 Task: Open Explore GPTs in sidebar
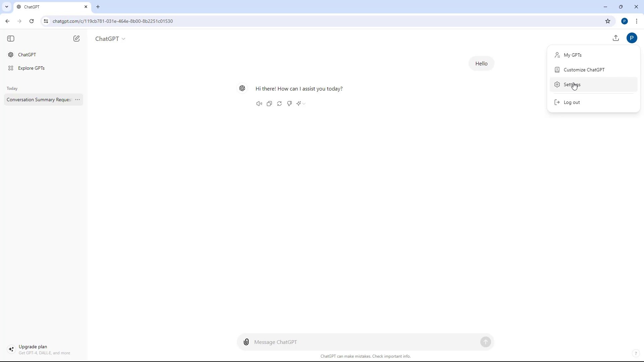(x=31, y=68)
